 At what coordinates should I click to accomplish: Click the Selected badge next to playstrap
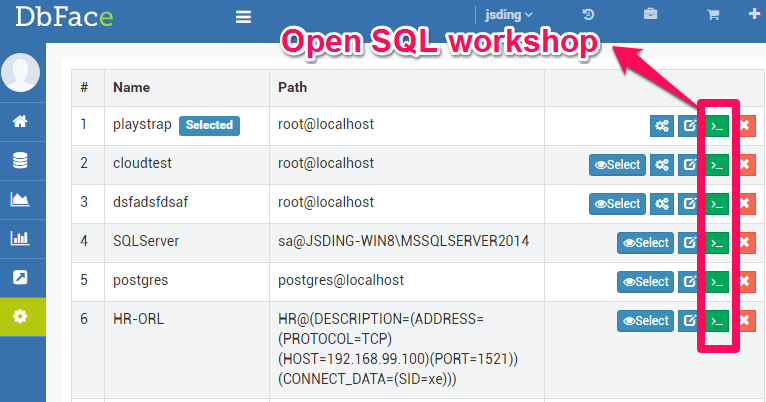[209, 126]
